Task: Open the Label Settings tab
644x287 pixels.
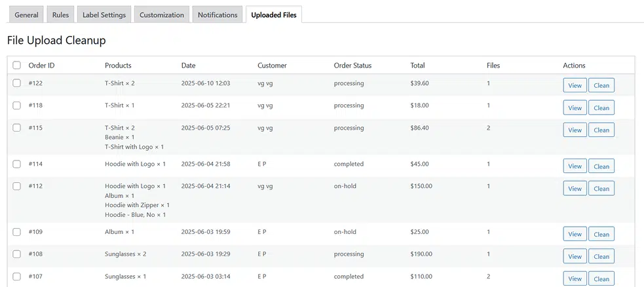Action: [x=104, y=15]
